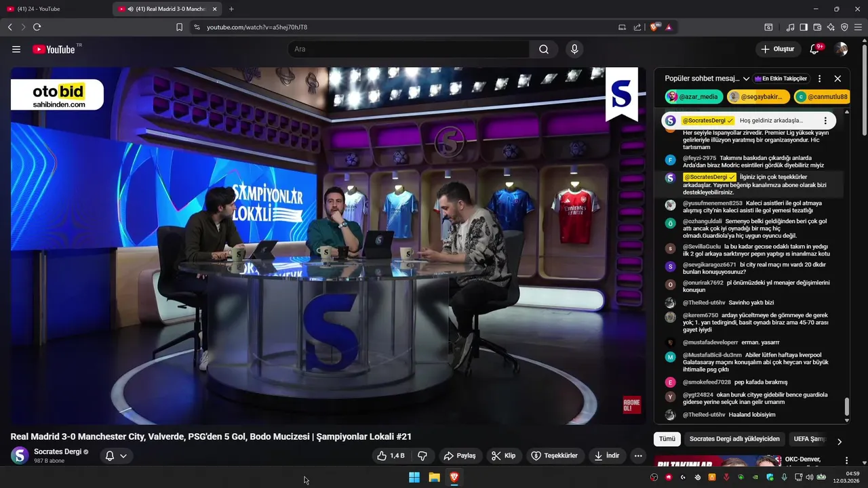Open the browser main menu
The width and height of the screenshot is (868, 488).
(x=859, y=27)
